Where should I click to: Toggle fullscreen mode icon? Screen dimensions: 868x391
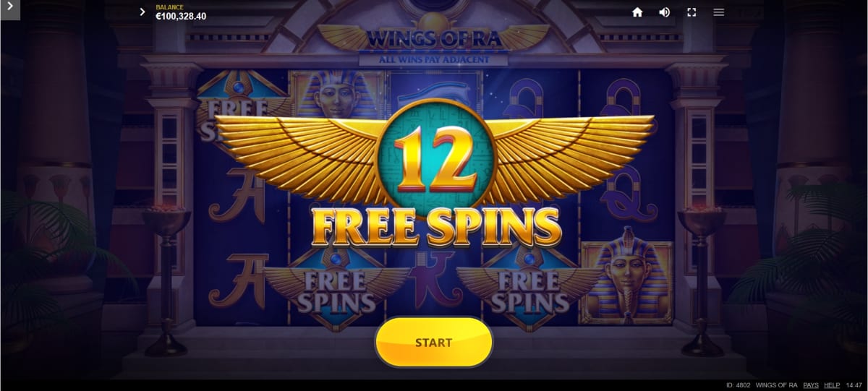point(692,12)
